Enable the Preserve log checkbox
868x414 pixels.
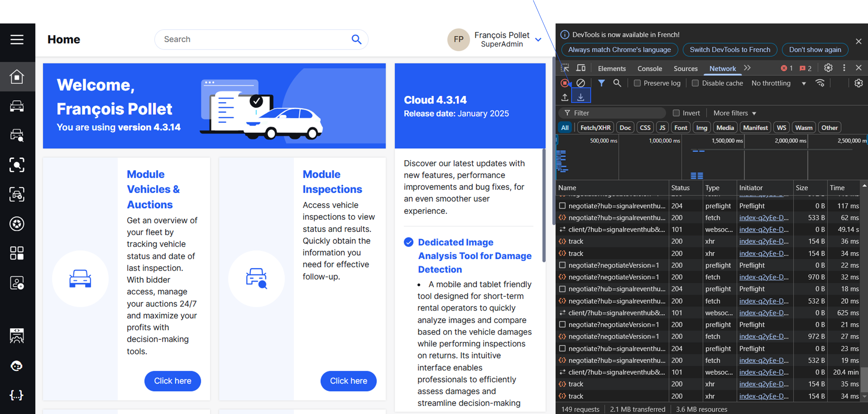click(x=637, y=83)
